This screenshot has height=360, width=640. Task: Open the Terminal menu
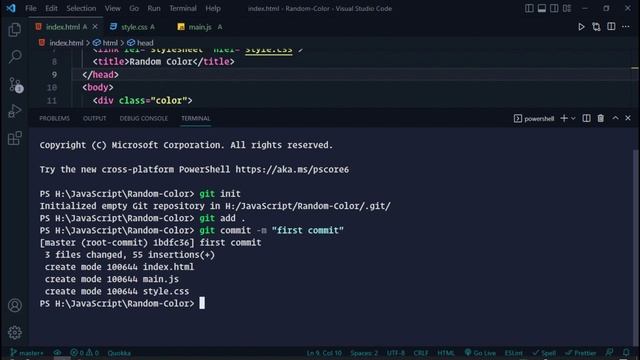(183, 8)
